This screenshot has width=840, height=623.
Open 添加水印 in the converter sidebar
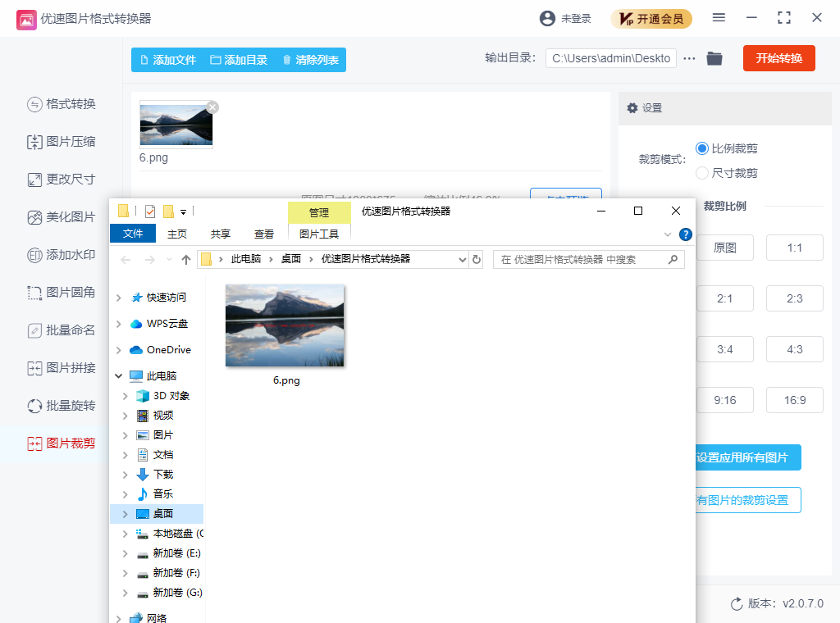(61, 255)
